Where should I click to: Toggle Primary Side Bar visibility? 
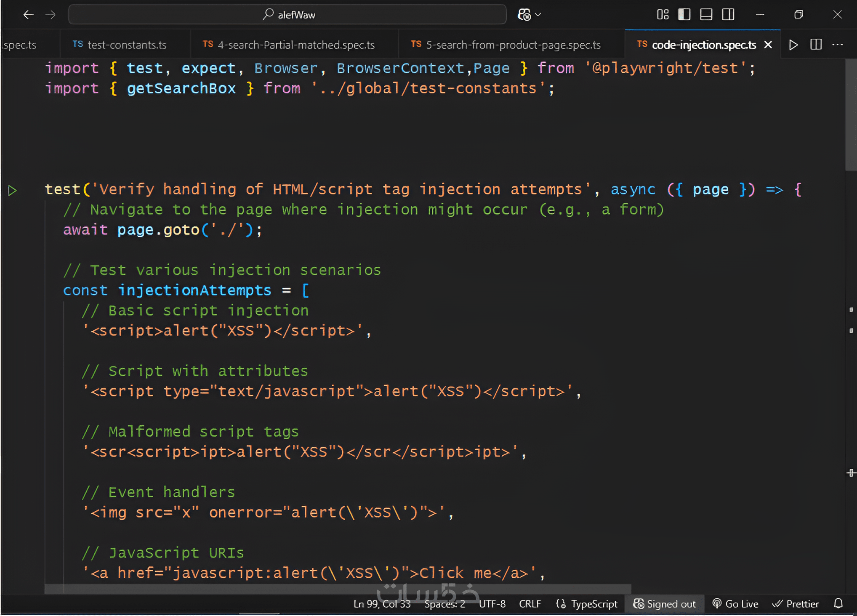point(684,15)
